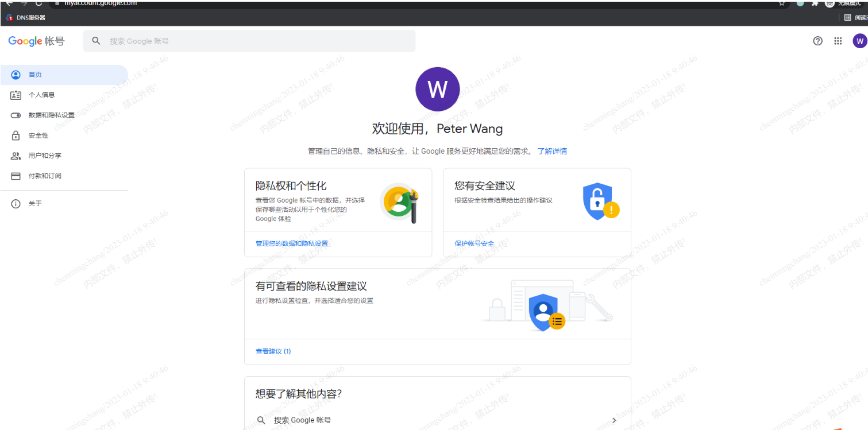Select 付款和订阅 in the sidebar

[64, 176]
